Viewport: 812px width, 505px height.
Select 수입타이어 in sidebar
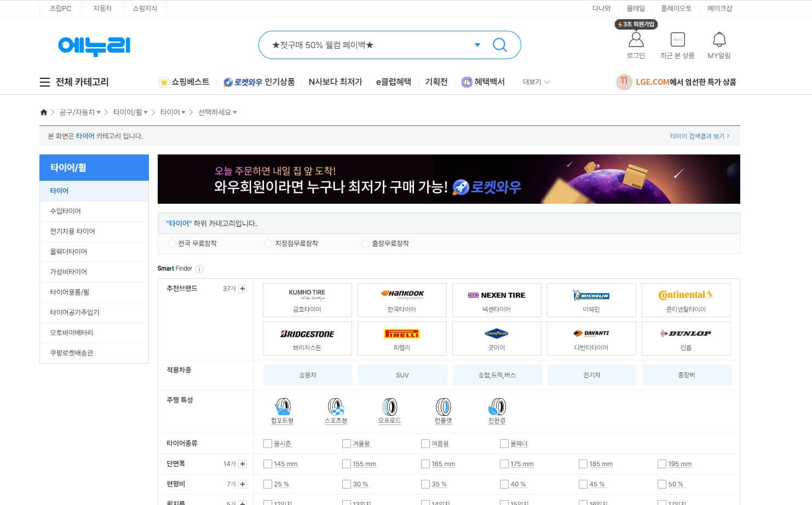[x=94, y=211]
